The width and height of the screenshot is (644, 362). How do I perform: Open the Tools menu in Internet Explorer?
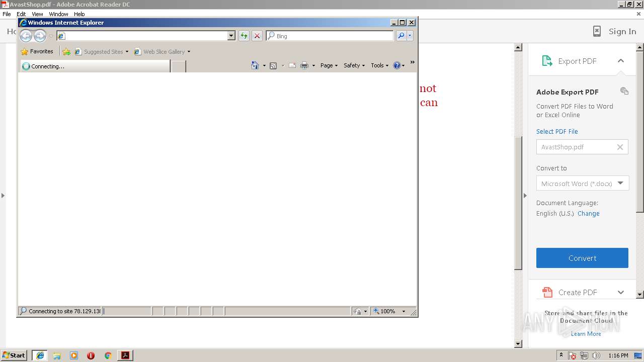[380, 65]
